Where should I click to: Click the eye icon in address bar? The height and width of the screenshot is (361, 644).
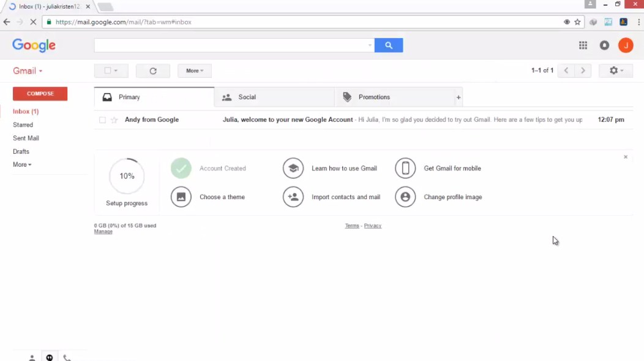point(567,22)
